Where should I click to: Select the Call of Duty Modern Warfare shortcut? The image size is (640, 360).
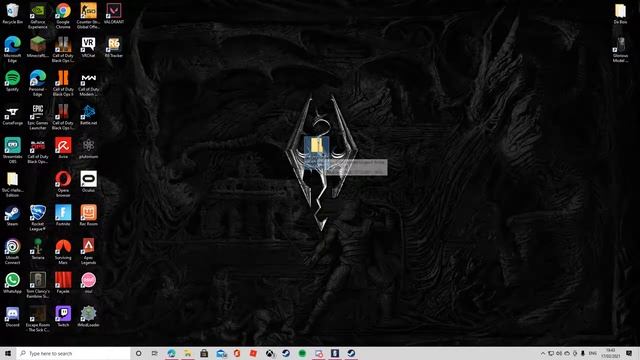[88, 83]
